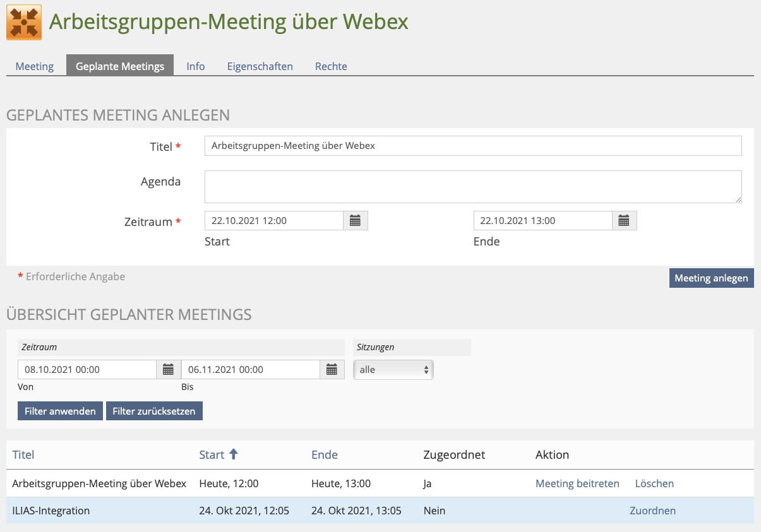Click the Start column sort arrow

click(x=234, y=454)
